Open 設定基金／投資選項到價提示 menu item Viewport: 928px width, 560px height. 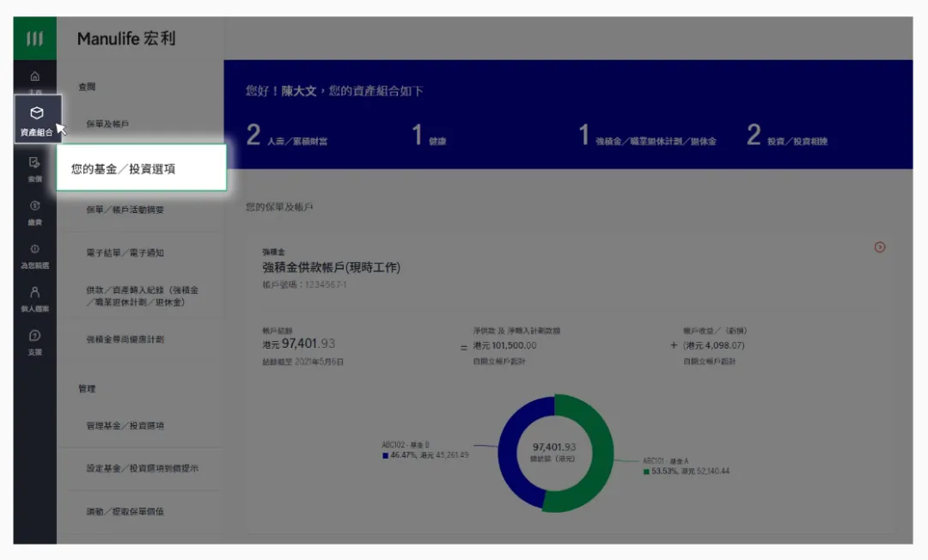142,468
